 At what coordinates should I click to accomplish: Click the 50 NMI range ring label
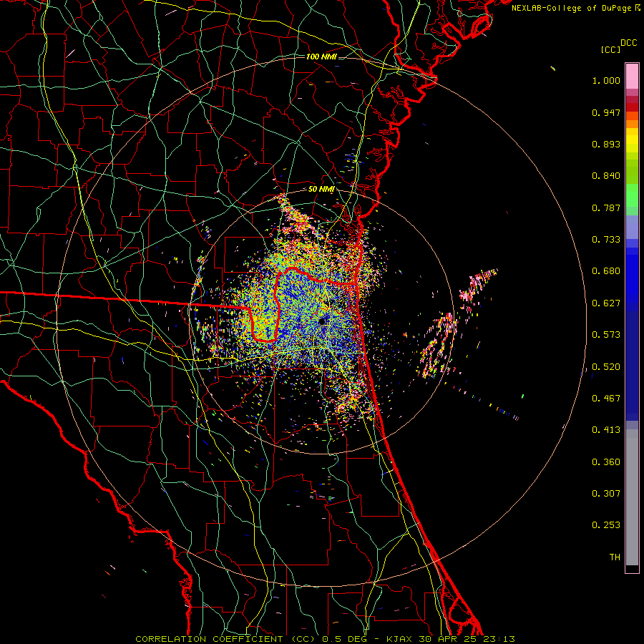point(321,190)
